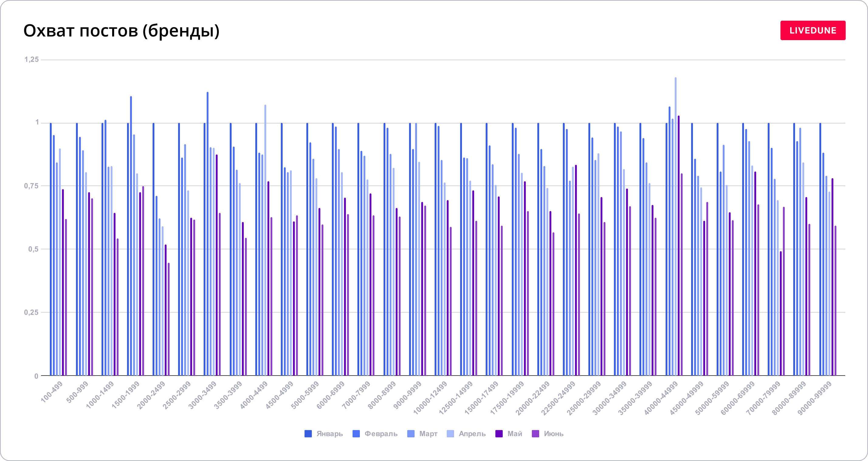Viewport: 868px width, 461px height.
Task: Click the 80000-89999 x-axis label
Action: tap(789, 398)
